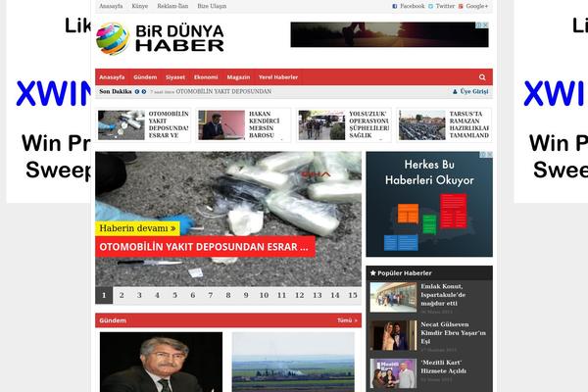The height and width of the screenshot is (392, 588).
Task: Click the Herkes Bu Haberleri Okuyor ad
Action: [429, 204]
